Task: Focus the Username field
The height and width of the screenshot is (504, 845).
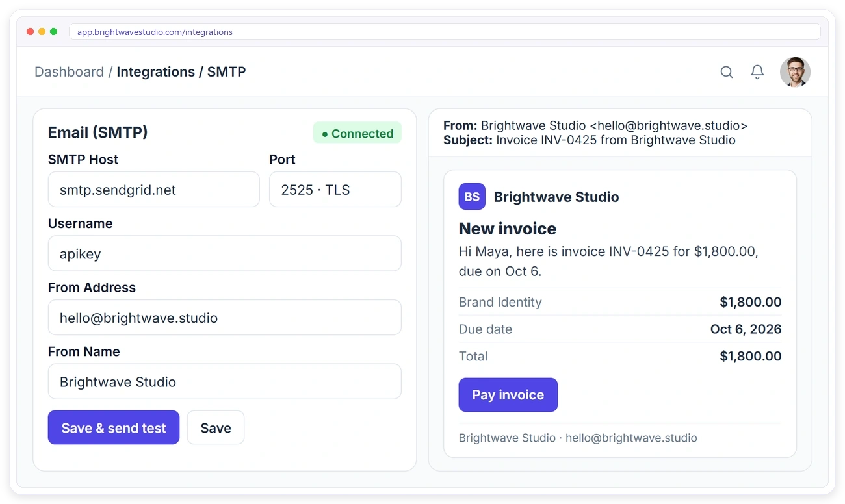Action: click(224, 253)
